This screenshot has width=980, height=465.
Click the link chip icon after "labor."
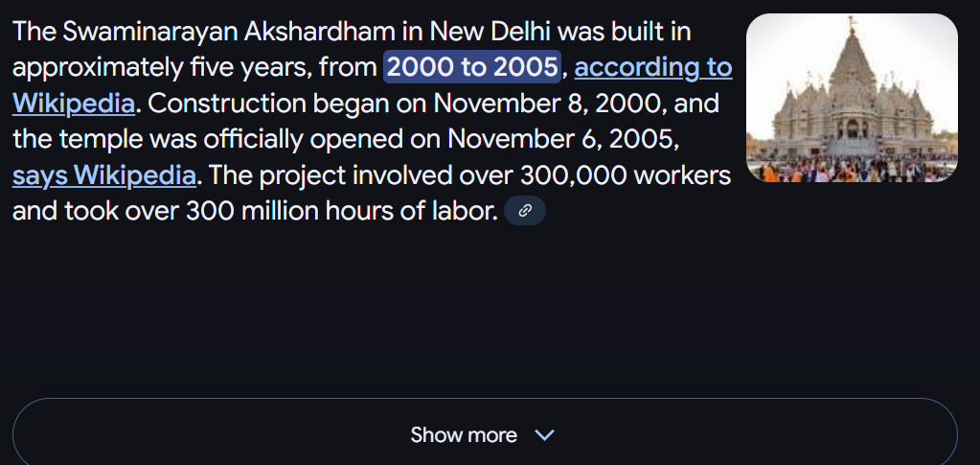click(x=524, y=211)
